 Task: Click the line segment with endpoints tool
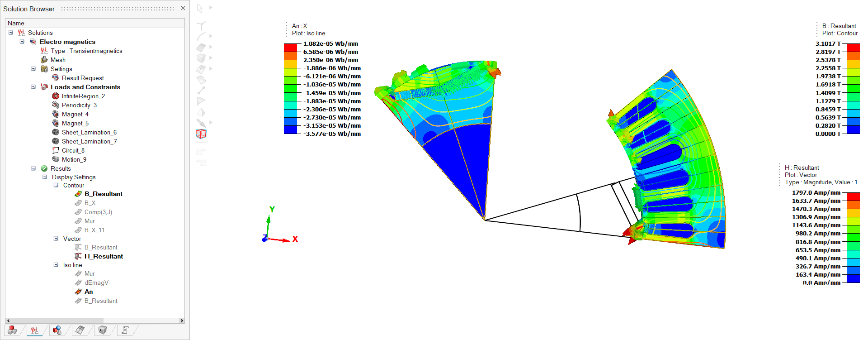pyautogui.click(x=201, y=91)
